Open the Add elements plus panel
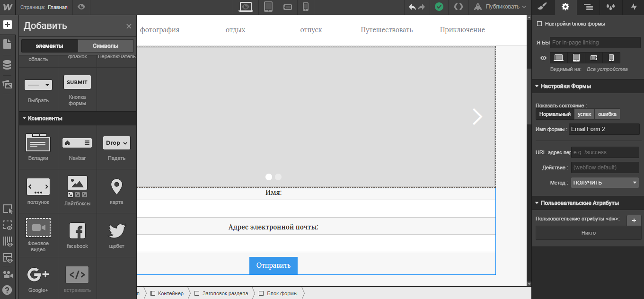This screenshot has height=299, width=644. [x=7, y=25]
